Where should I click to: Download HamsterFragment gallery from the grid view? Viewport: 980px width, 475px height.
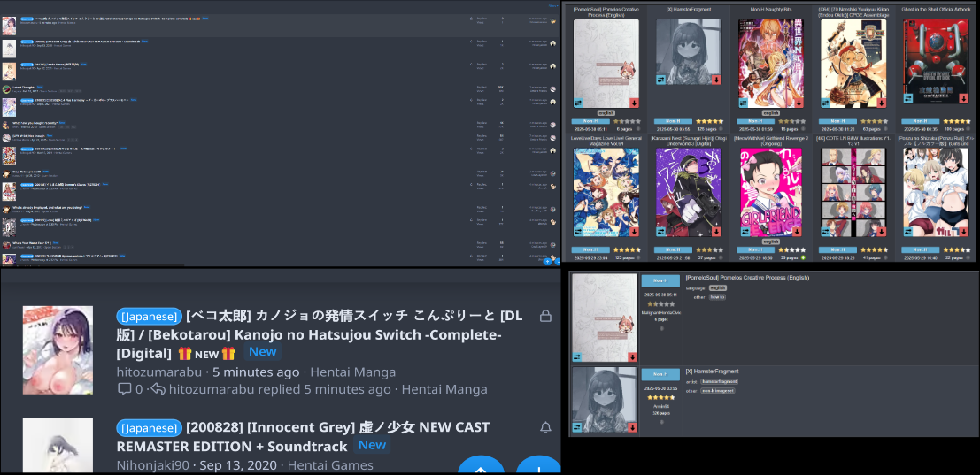pos(716,80)
